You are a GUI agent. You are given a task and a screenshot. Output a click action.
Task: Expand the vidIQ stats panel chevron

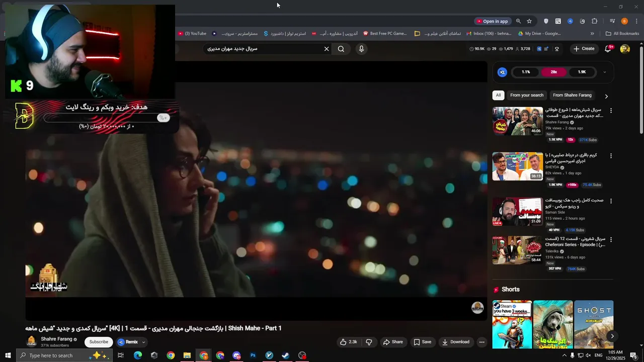[604, 72]
